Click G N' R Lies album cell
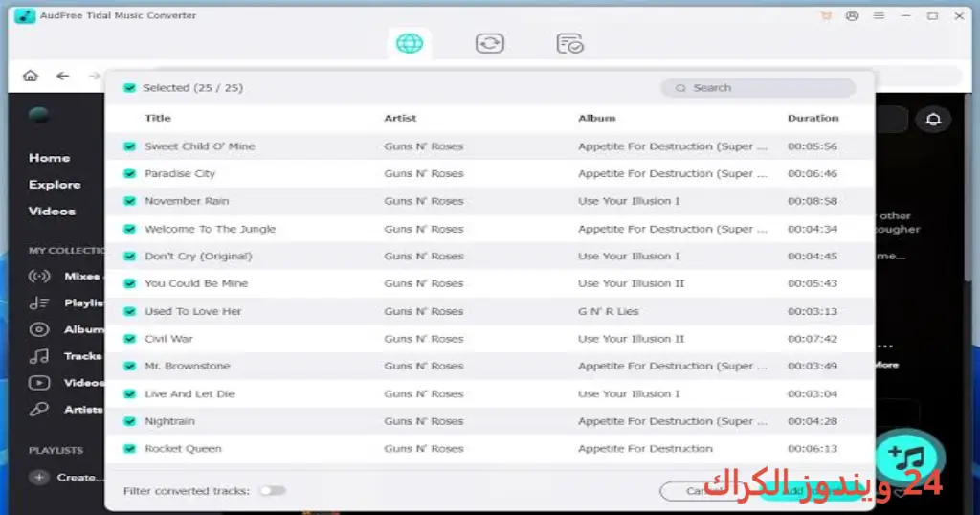Image resolution: width=980 pixels, height=515 pixels. (x=608, y=311)
